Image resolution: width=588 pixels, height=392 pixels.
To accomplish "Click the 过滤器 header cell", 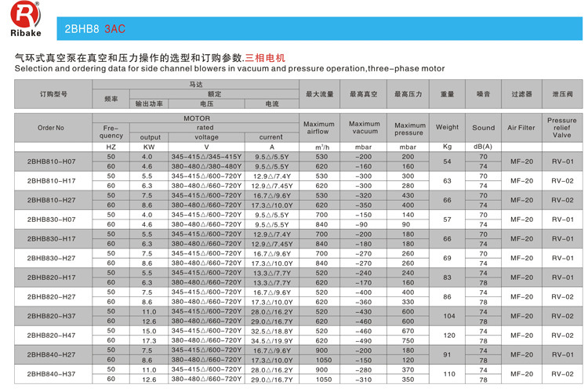I will coord(521,93).
